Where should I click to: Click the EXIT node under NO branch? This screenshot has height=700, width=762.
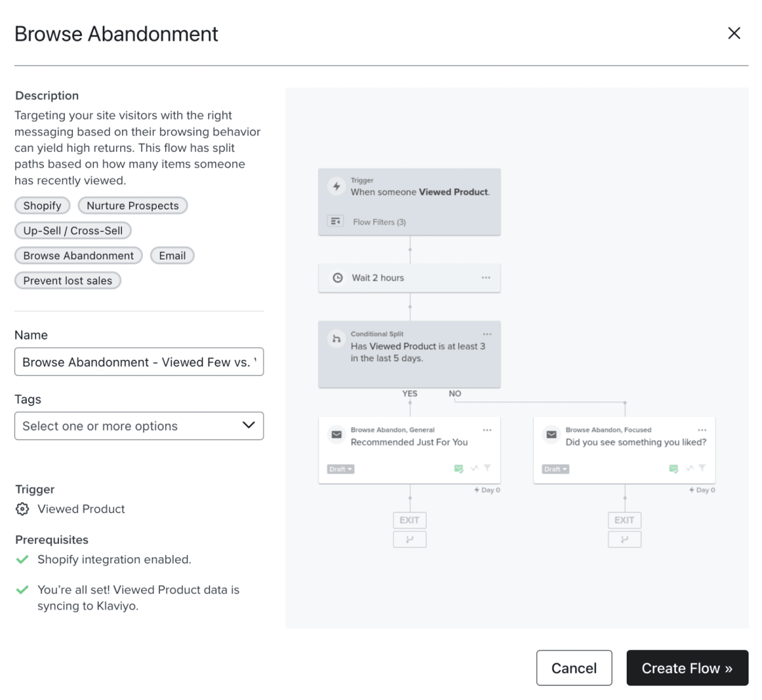625,520
